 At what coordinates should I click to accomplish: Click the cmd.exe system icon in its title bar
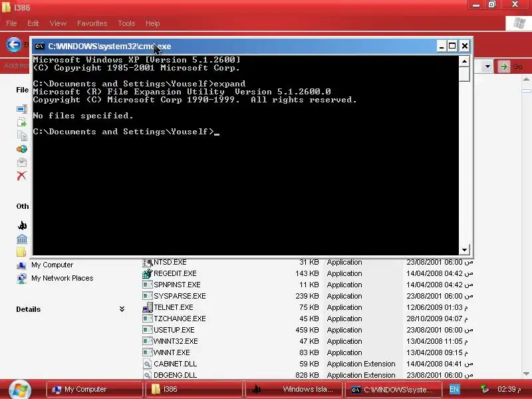click(x=39, y=46)
